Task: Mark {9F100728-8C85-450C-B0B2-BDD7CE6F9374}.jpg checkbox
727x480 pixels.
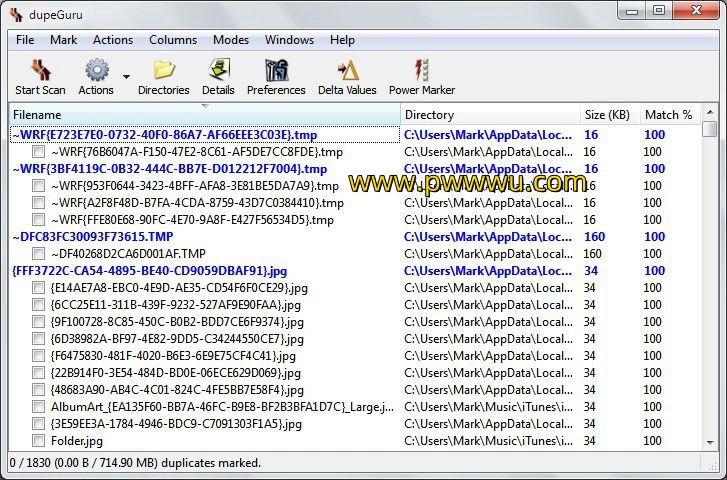Action: click(x=38, y=321)
